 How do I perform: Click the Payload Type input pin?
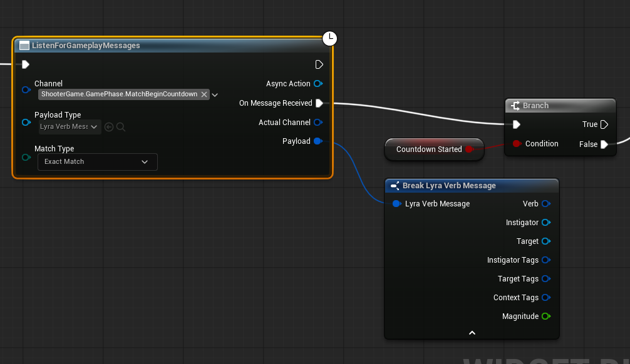coord(26,122)
